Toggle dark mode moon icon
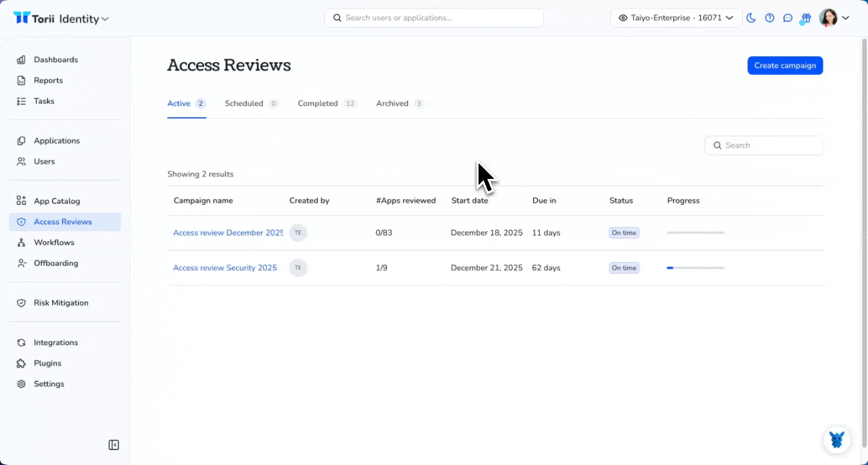 coord(751,18)
